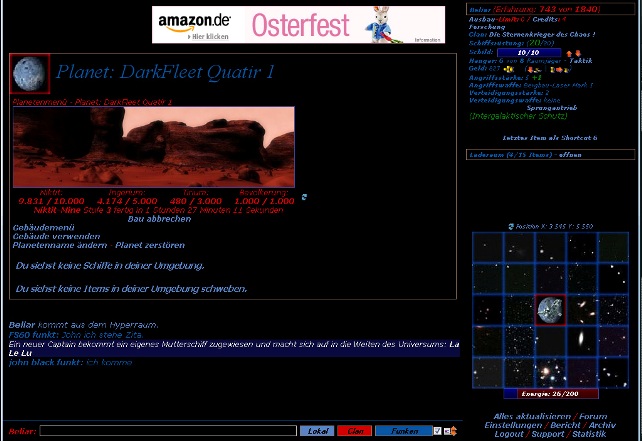Select the planet tile in the map center

(550, 310)
